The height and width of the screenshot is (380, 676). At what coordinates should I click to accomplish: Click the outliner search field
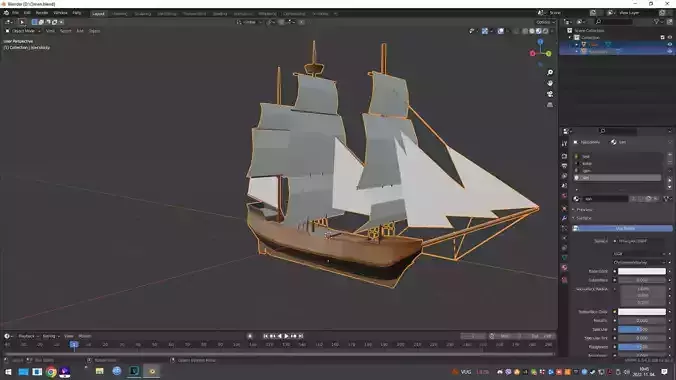point(614,22)
